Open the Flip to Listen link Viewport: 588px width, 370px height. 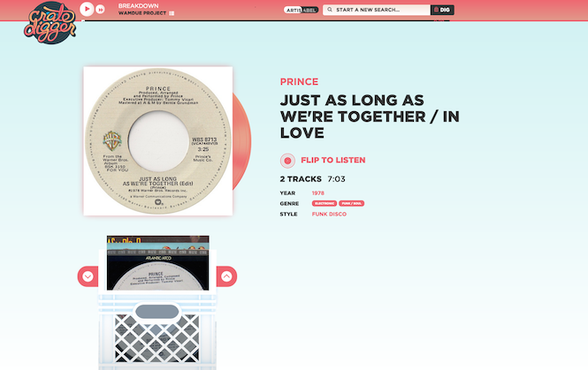pyautogui.click(x=333, y=160)
